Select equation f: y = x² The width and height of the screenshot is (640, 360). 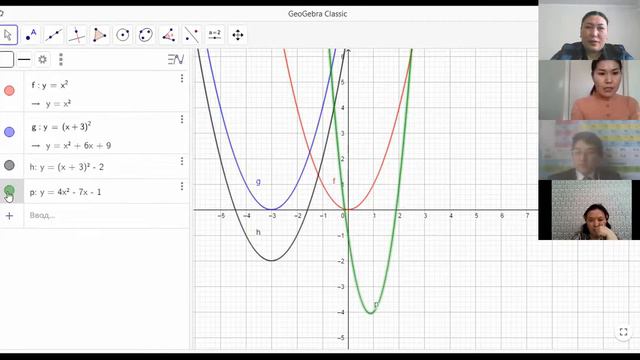tap(50, 85)
